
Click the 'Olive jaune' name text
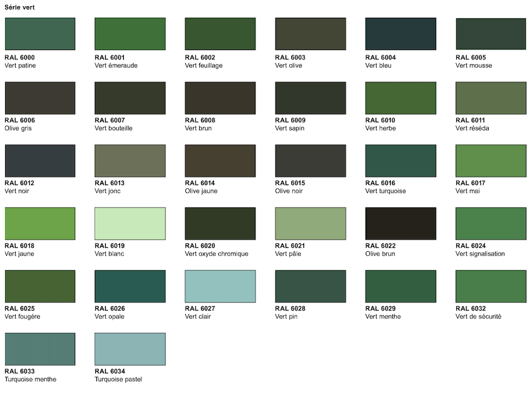coord(201,191)
